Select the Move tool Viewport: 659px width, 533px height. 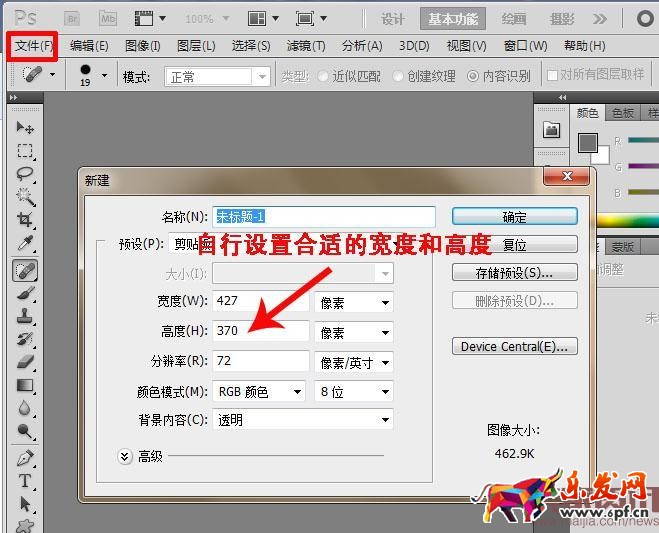point(25,127)
